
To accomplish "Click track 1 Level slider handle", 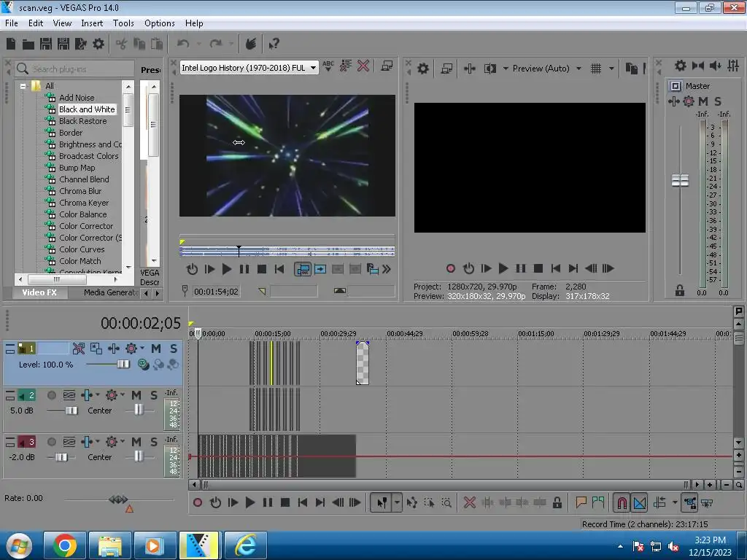I will point(123,365).
